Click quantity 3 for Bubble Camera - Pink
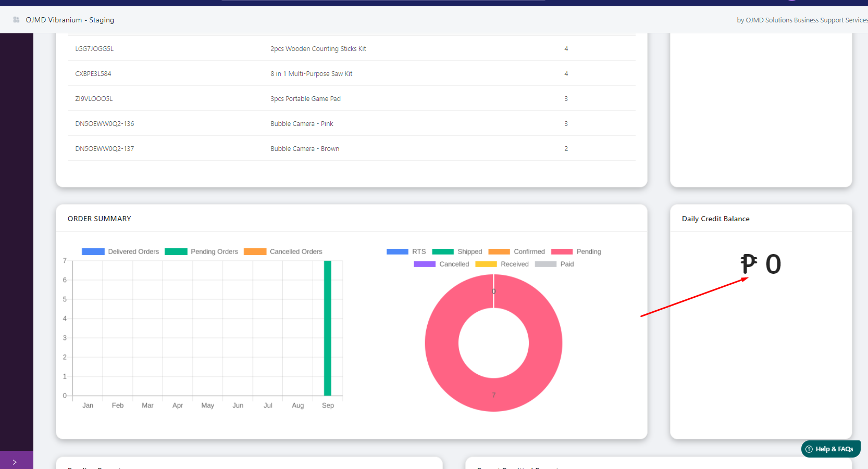 coord(566,123)
